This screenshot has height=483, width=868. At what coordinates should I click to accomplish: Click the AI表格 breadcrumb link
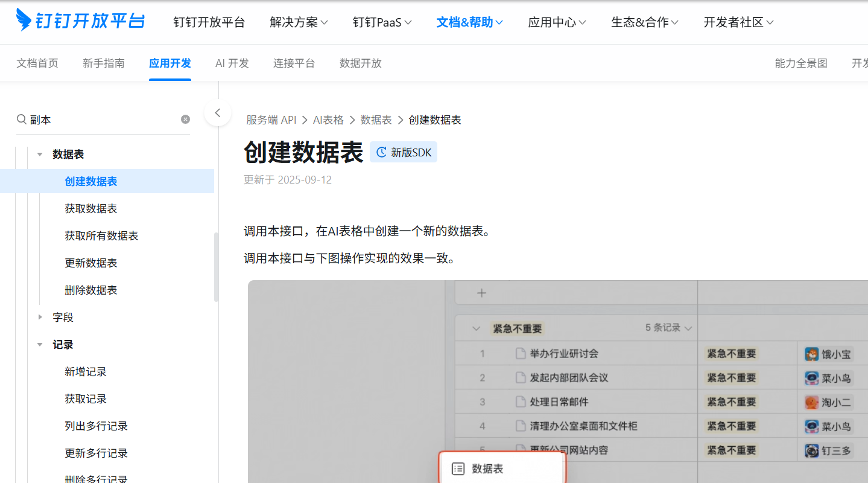(x=328, y=120)
